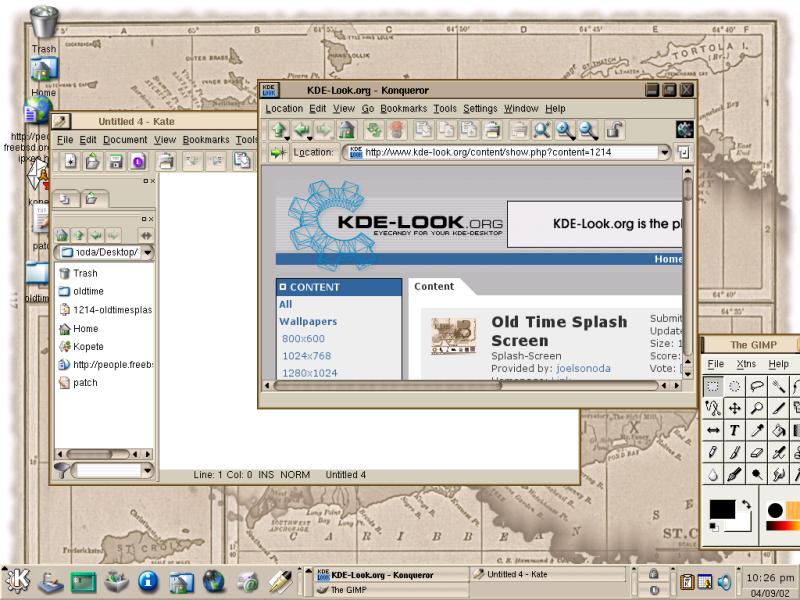800x600 pixels.
Task: Open the Home location in Konqueror toolbar
Action: 347,130
